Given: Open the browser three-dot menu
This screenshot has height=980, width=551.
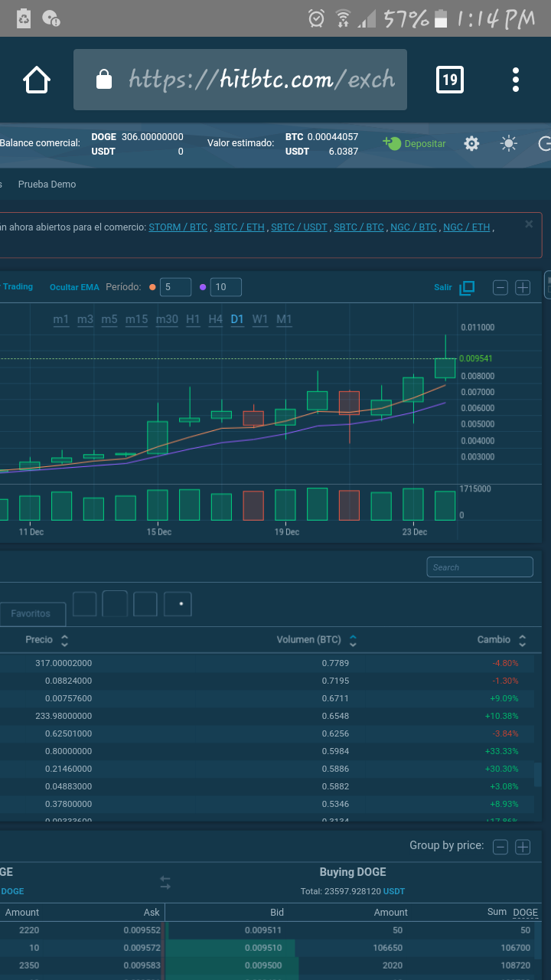Looking at the screenshot, I should 516,80.
